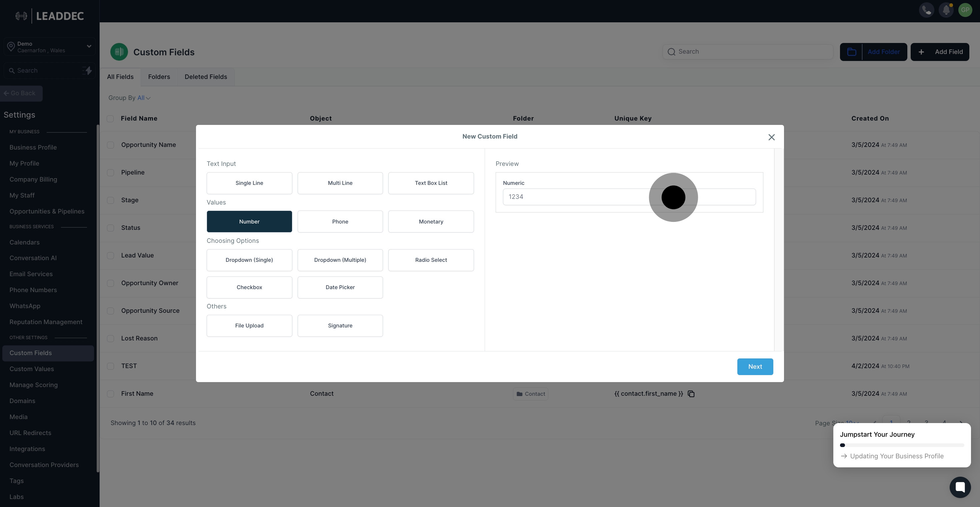Click the LEADDEC logo
This screenshot has width=980, height=507.
coord(50,16)
